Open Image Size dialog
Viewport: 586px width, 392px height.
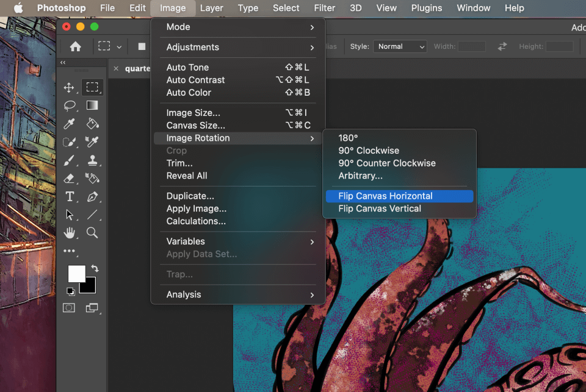coord(238,113)
